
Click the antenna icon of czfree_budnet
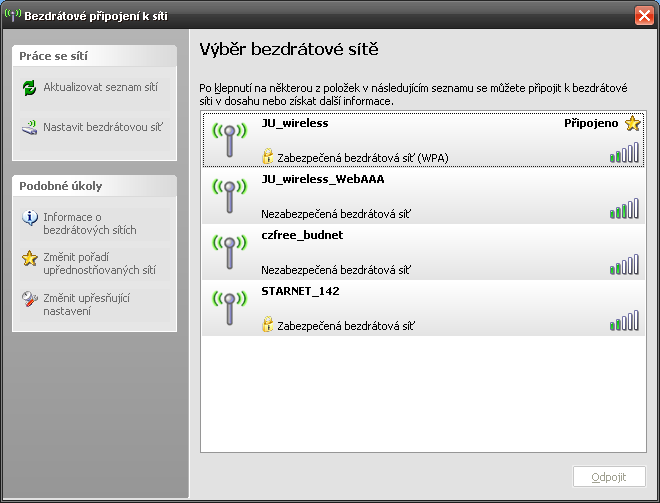(229, 252)
